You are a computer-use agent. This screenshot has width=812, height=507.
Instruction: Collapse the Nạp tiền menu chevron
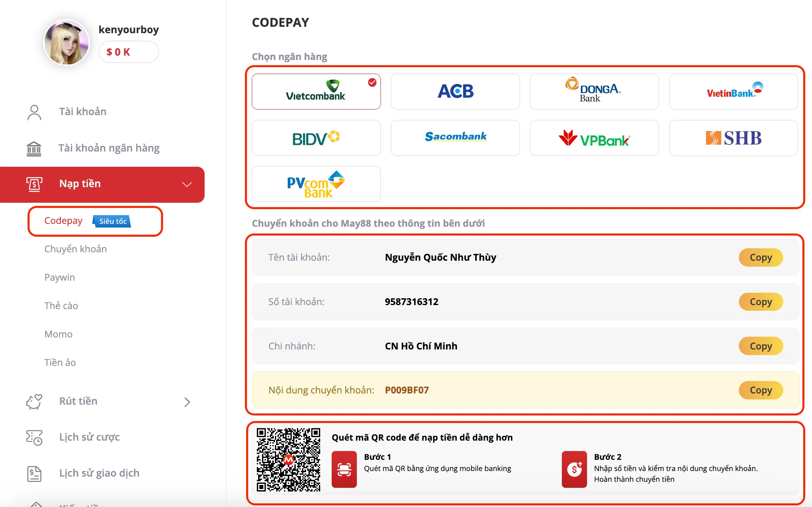(187, 184)
